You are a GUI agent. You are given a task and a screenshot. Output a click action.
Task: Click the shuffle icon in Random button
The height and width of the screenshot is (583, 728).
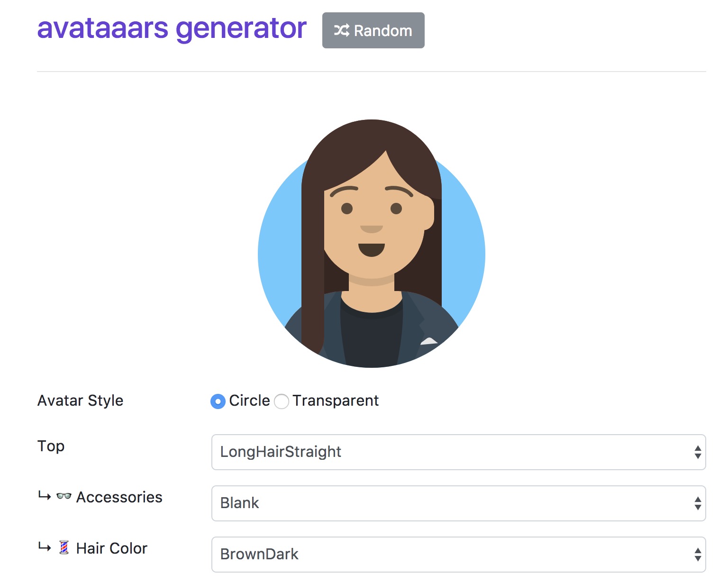(341, 31)
